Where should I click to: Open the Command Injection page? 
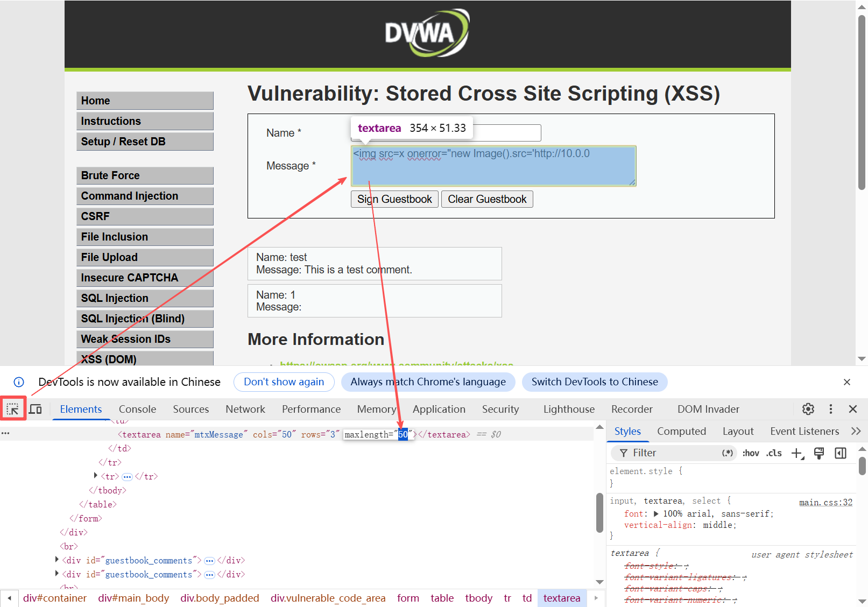coord(145,196)
